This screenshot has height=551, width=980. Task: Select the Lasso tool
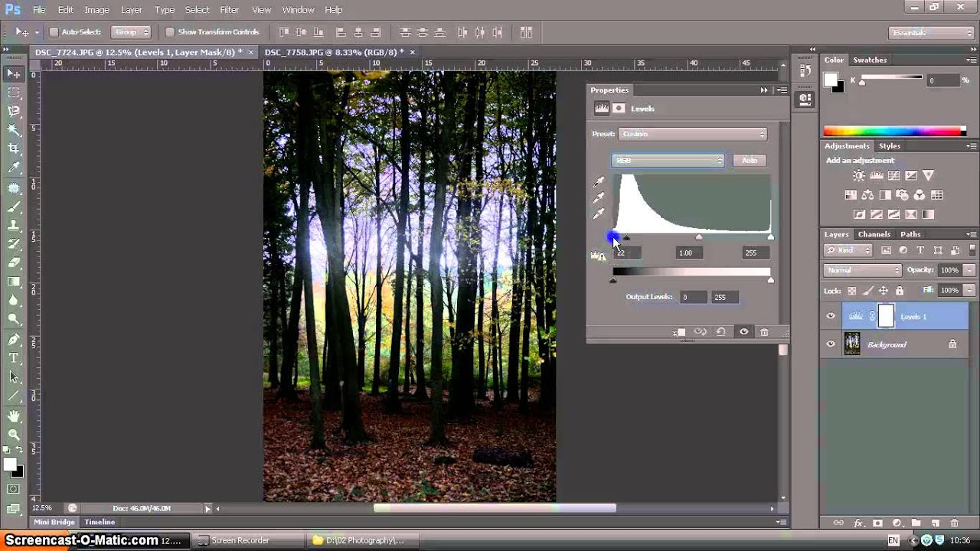click(x=14, y=111)
